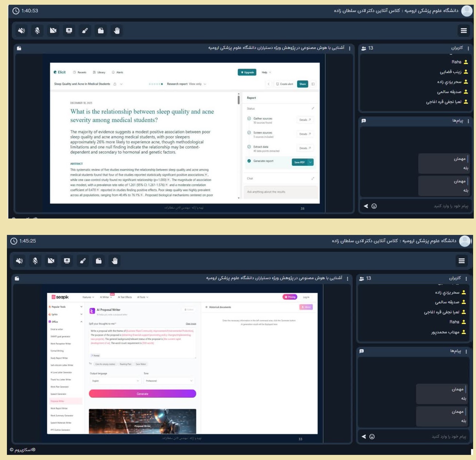Open Output language English dropdown
The height and width of the screenshot is (460, 476).
tap(115, 381)
